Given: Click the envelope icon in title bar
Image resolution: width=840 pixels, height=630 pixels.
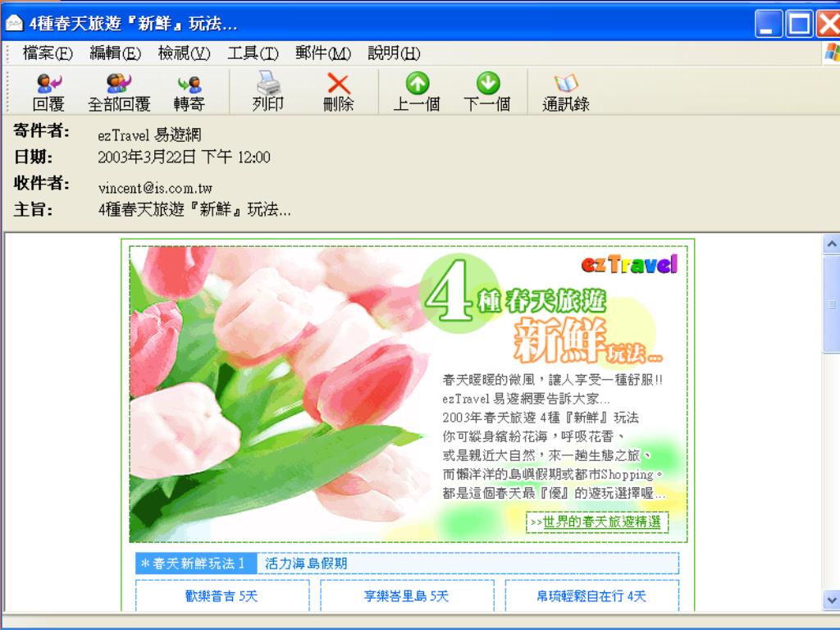Looking at the screenshot, I should (15, 23).
